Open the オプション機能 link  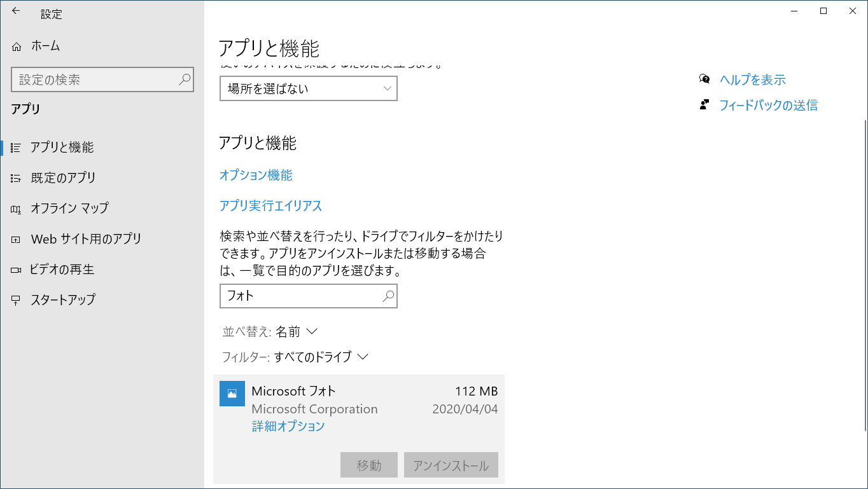click(x=256, y=176)
